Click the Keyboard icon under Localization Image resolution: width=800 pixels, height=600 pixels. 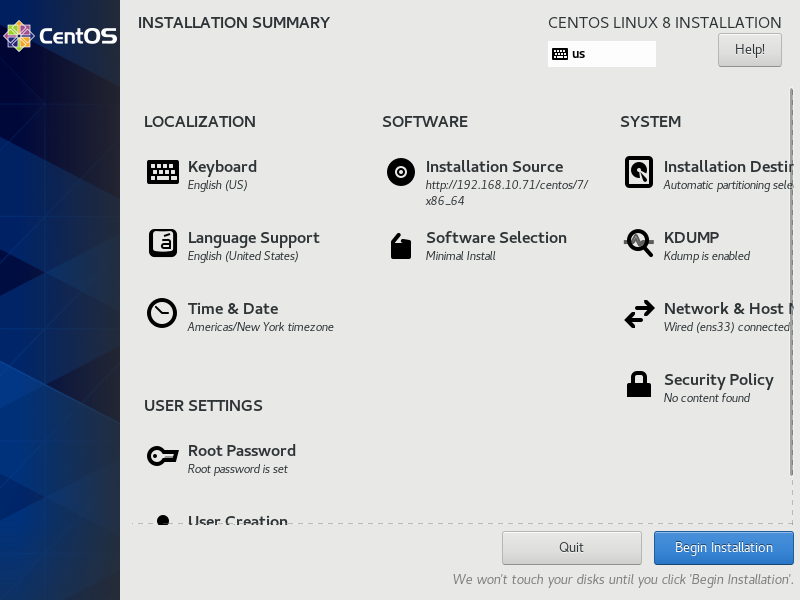tap(163, 172)
